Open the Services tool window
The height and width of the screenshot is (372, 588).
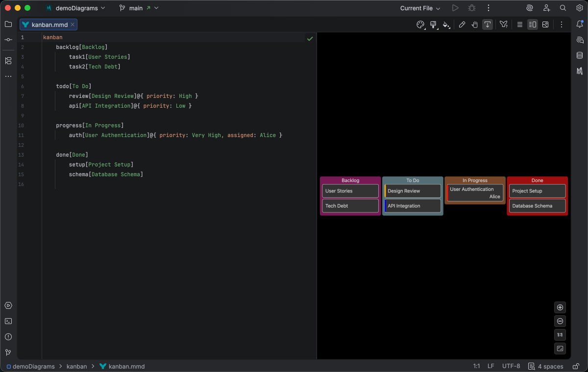tap(8, 305)
